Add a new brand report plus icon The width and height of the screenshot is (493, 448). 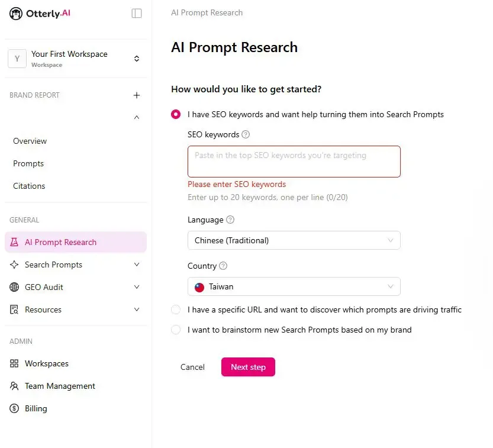click(x=137, y=95)
